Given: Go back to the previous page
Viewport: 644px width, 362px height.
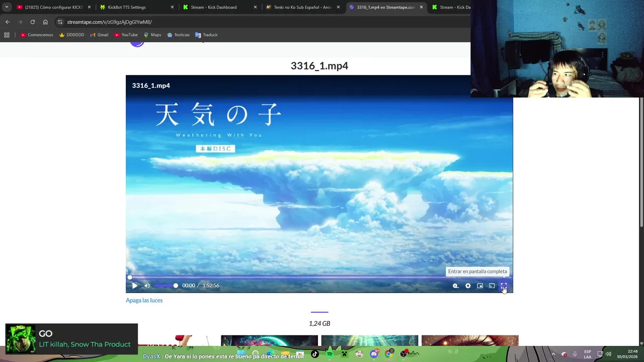Looking at the screenshot, I should tap(8, 22).
